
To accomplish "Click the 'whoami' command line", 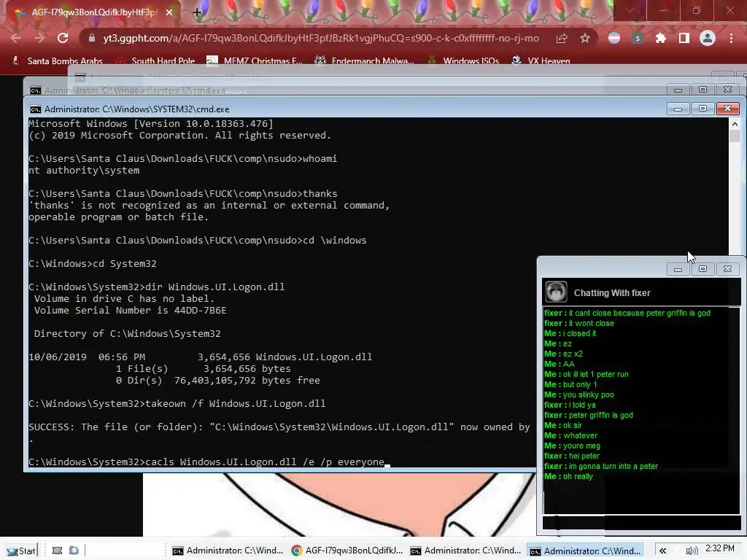I will tap(182, 158).
